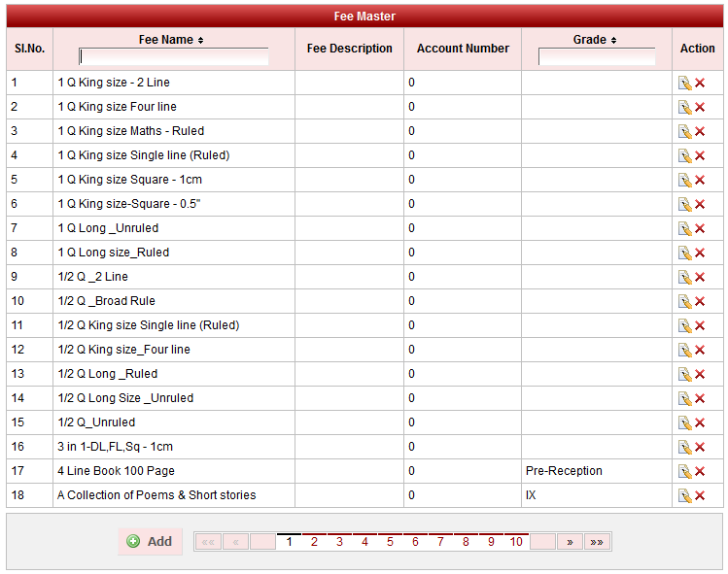The width and height of the screenshot is (728, 574).
Task: Delete the 1 Q King size Four line row
Action: pos(700,107)
